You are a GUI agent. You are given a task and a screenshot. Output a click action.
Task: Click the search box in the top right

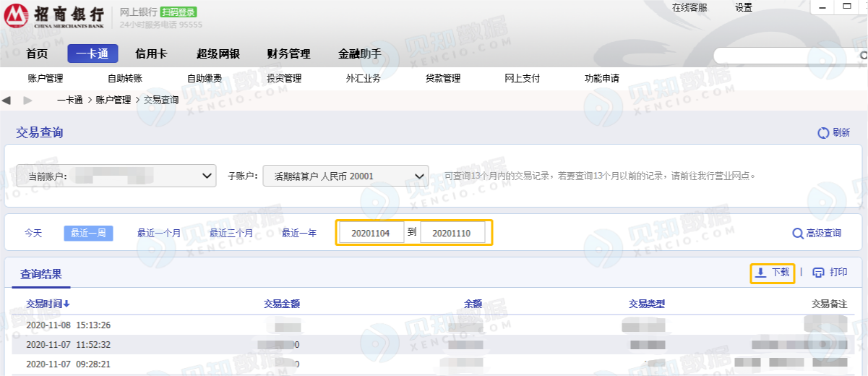pos(789,56)
